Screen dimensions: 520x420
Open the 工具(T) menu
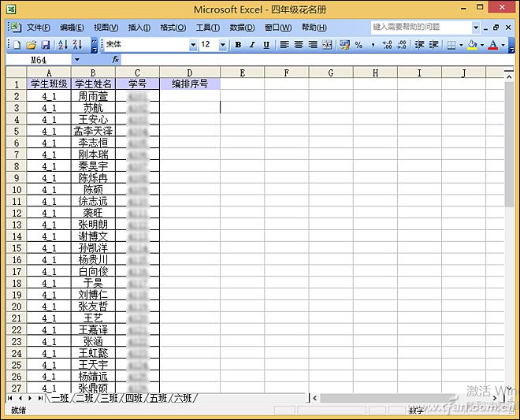point(207,28)
